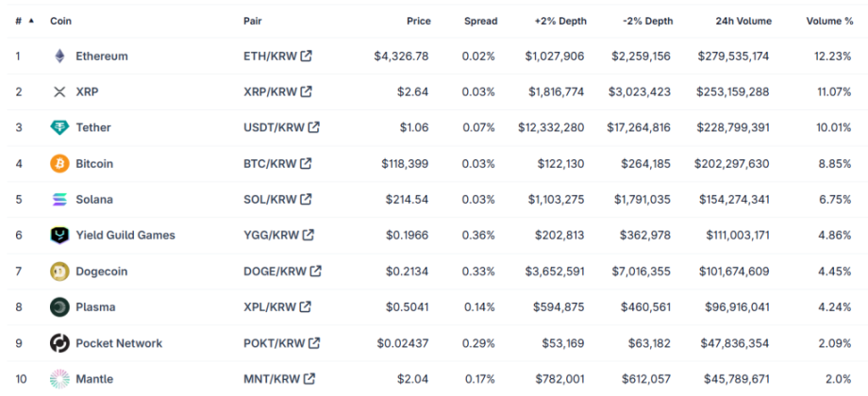Sort by the Spread column header
This screenshot has height=396, width=868.
pos(480,21)
